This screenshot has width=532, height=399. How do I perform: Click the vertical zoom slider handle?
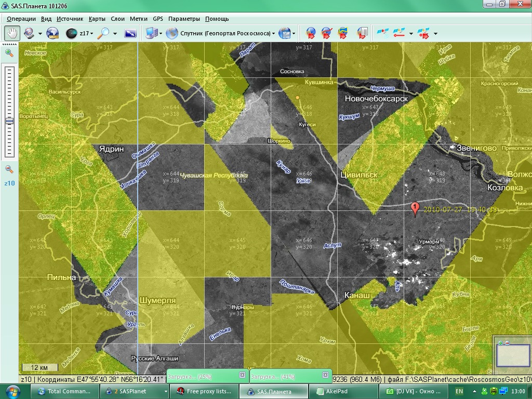coord(9,121)
